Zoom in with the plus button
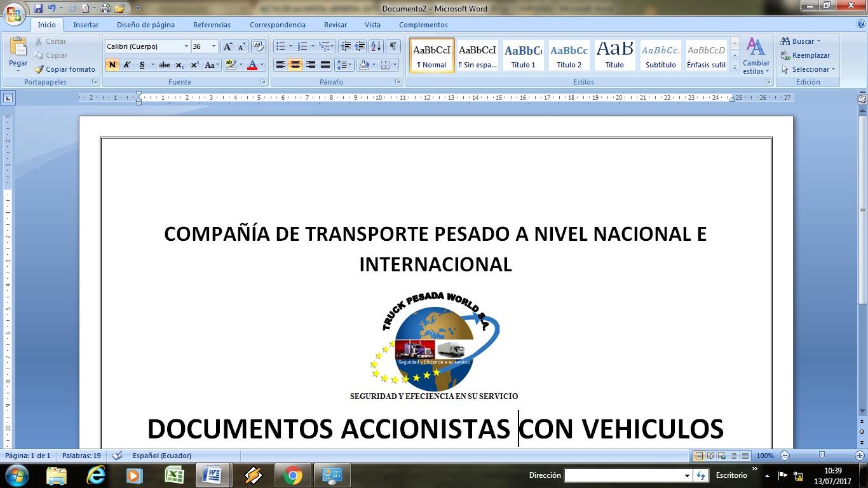 pos(860,456)
